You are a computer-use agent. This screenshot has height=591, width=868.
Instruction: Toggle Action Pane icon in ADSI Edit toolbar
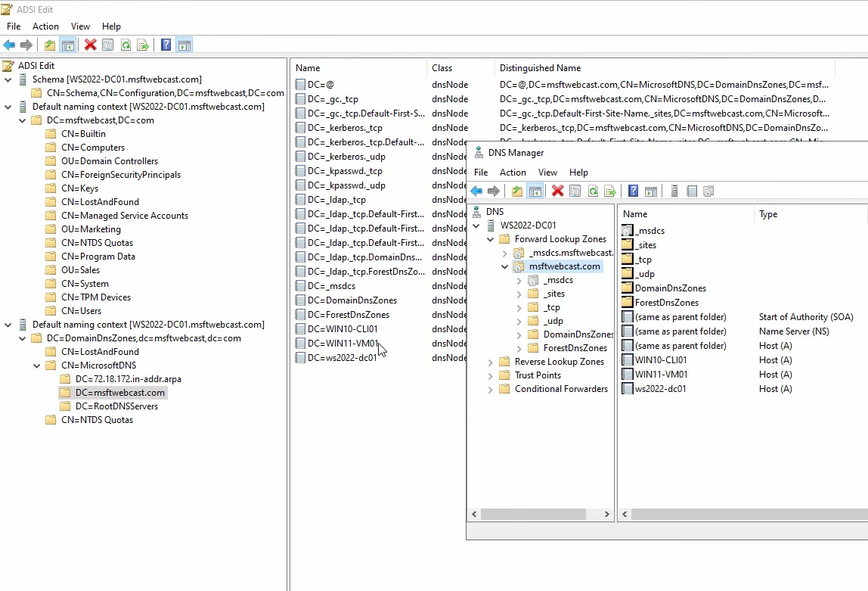tap(184, 45)
